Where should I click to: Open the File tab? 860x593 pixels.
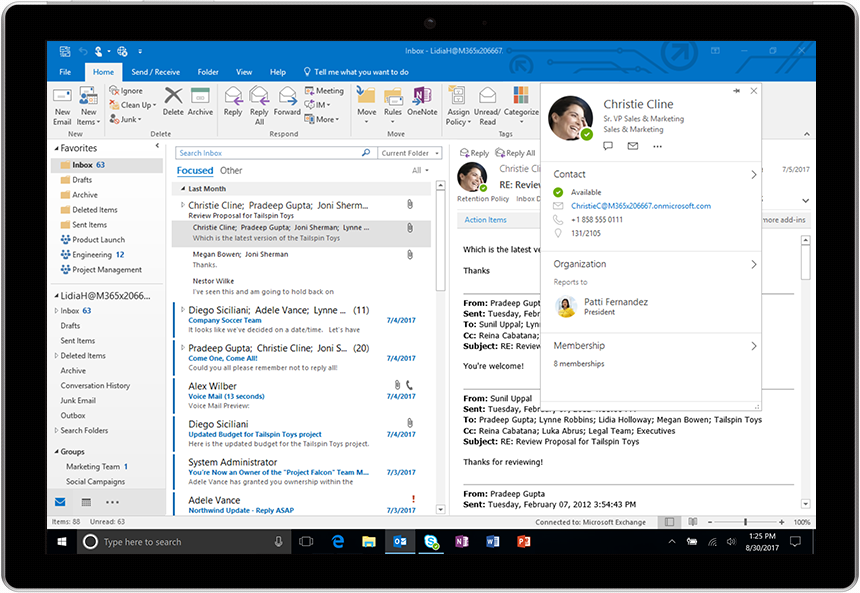(65, 72)
